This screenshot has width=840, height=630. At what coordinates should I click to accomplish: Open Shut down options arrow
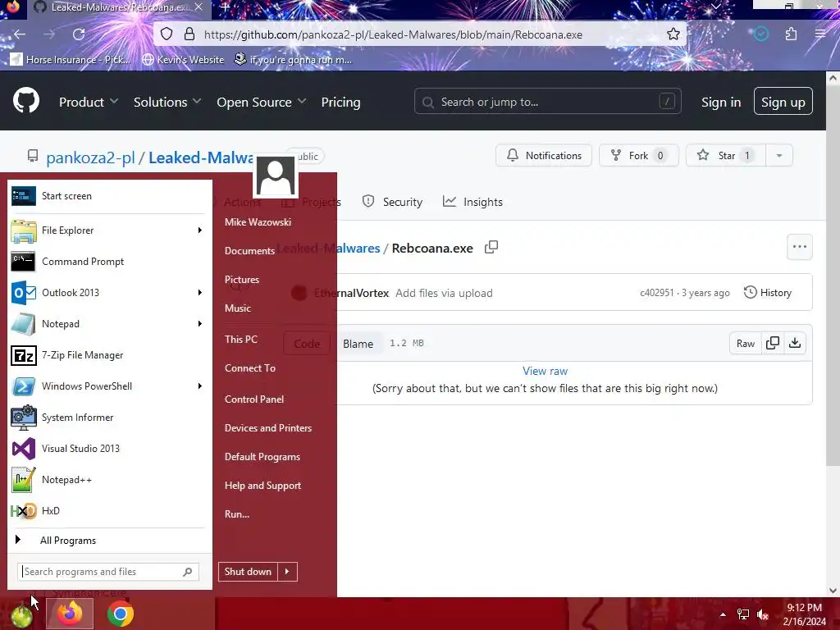point(287,572)
